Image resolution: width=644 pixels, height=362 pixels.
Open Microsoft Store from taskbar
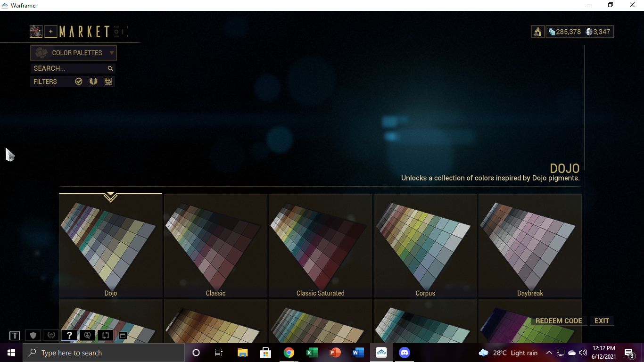265,353
